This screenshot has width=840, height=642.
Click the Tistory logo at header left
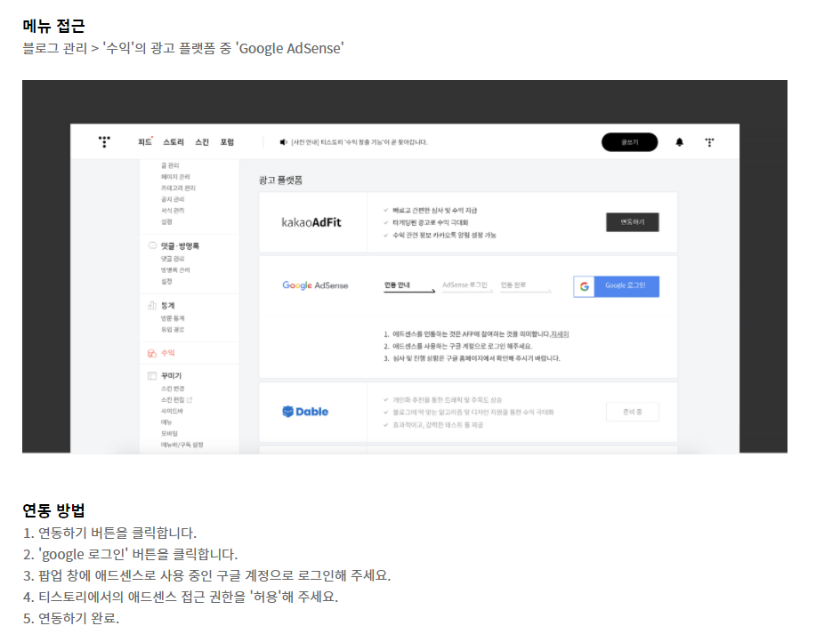point(104,142)
